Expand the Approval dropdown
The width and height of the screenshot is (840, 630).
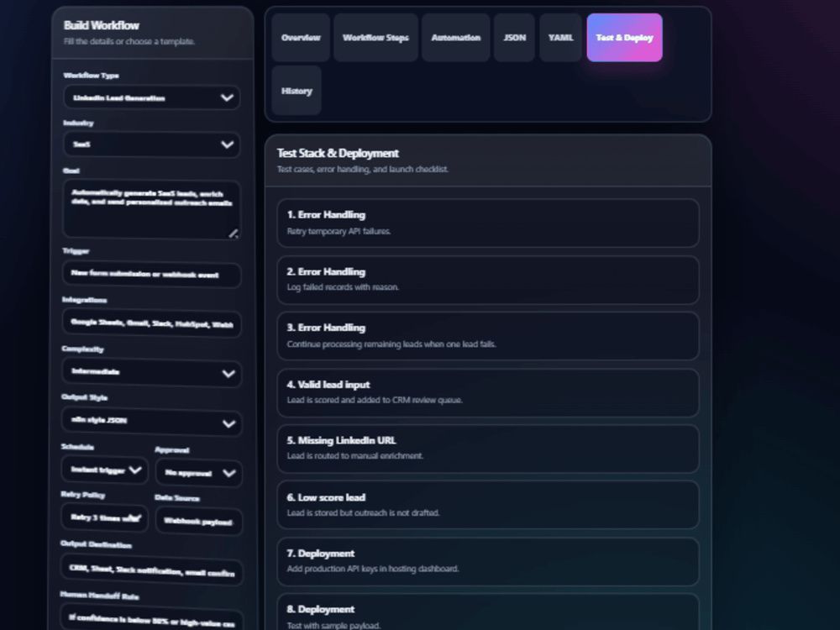point(199,473)
